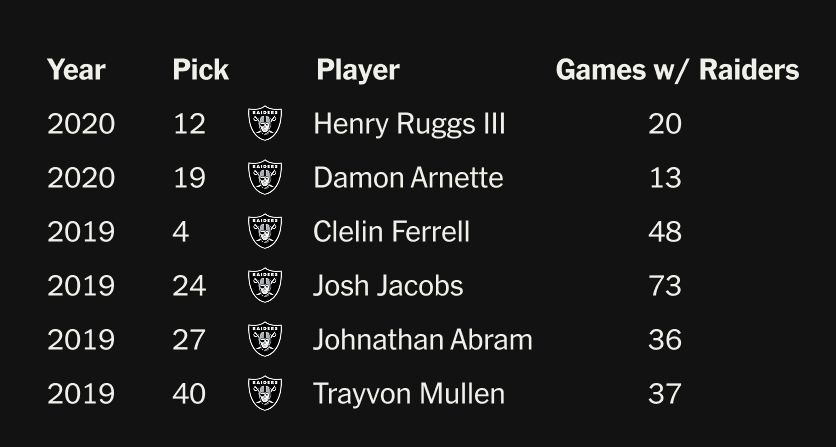836x447 pixels.
Task: Click pick number 40 in Mullen row
Action: pos(188,393)
